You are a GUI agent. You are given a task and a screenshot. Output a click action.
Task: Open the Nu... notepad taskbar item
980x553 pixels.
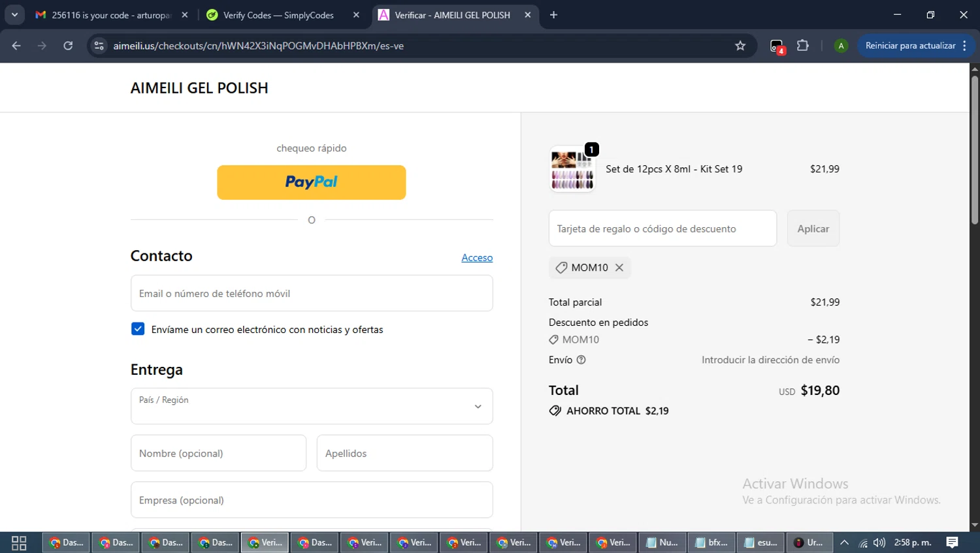click(662, 543)
